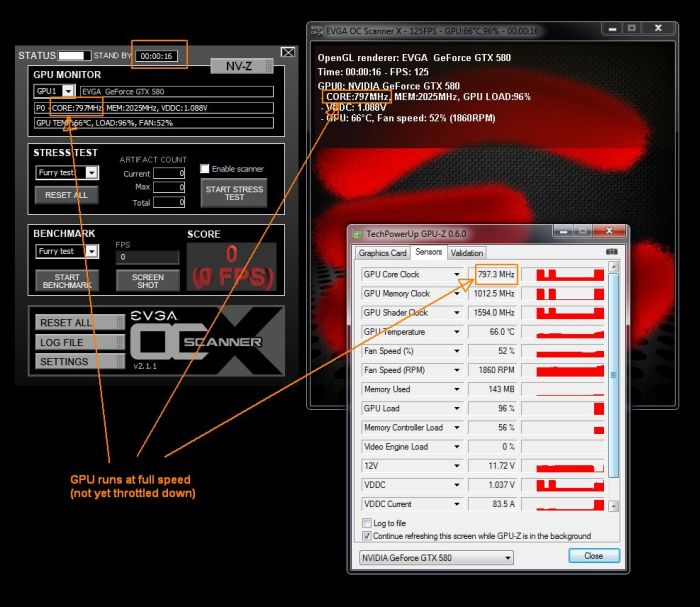Click the 00:00:16 elapsed time field
The image size is (700, 607).
[156, 56]
